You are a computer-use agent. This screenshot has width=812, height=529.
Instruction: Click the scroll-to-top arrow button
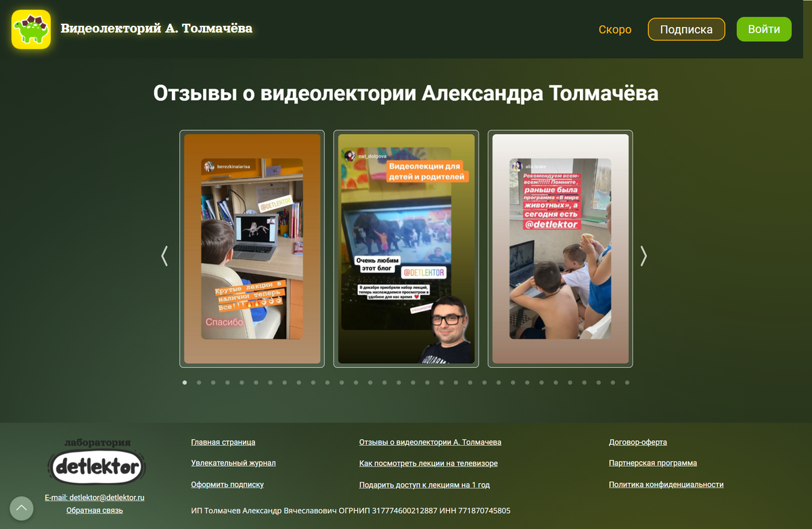pyautogui.click(x=21, y=508)
